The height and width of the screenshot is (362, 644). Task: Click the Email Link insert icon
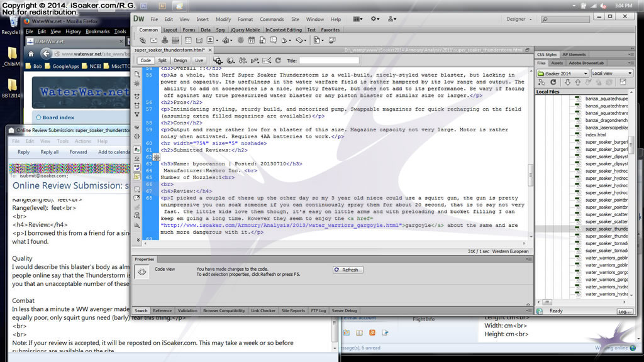click(x=153, y=40)
